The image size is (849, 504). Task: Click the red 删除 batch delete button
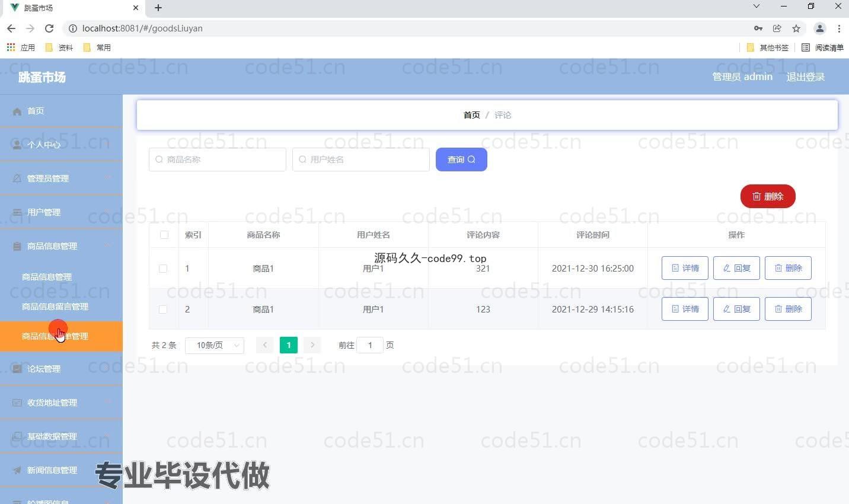point(768,196)
